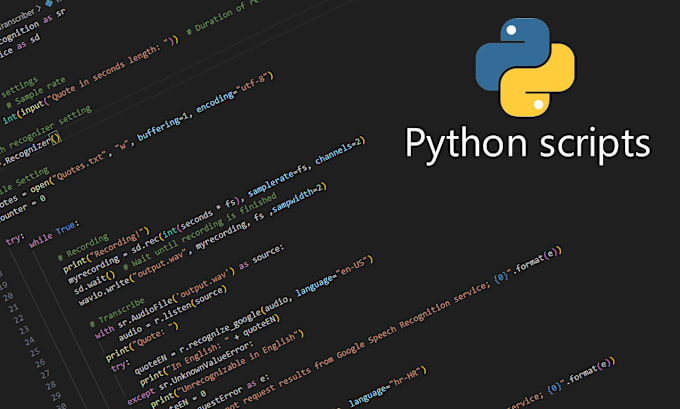Click the "quoteEN = r.recognize_google" line

pos(254,316)
